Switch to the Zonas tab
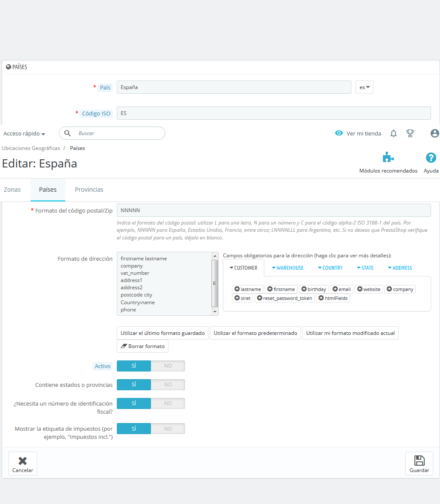The image size is (440, 504). [x=12, y=190]
